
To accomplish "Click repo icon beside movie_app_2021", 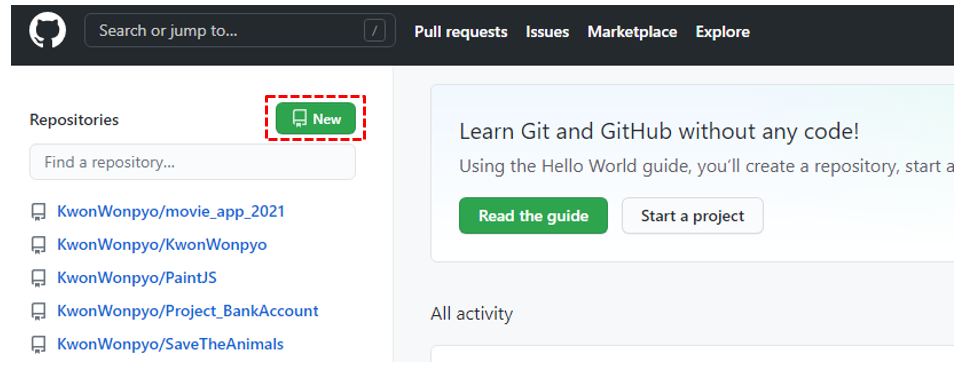I will pyautogui.click(x=39, y=213).
